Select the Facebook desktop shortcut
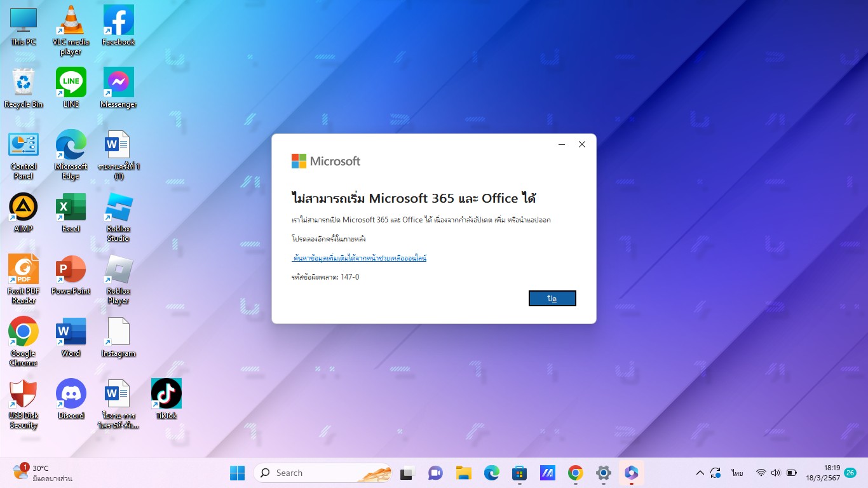 pos(118,26)
